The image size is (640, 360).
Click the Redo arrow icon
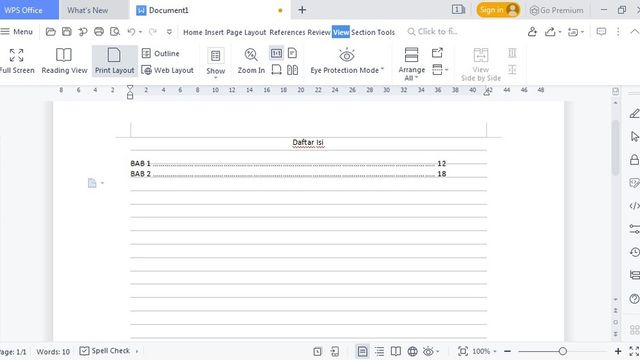click(153, 31)
